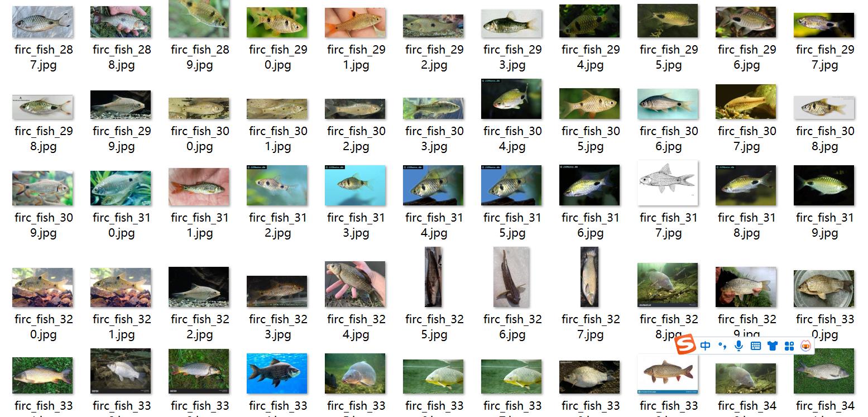
Task: Open the soft keyboard icon in IME bar
Action: (x=756, y=346)
